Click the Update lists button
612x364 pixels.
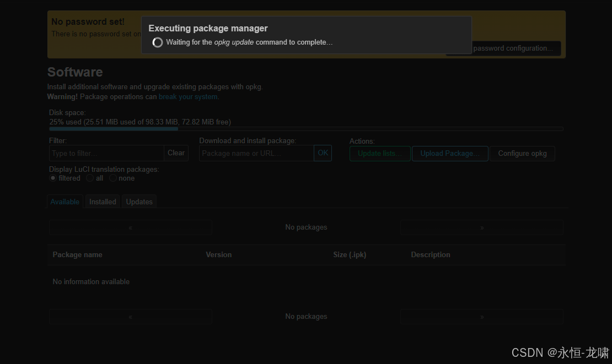[x=380, y=154]
